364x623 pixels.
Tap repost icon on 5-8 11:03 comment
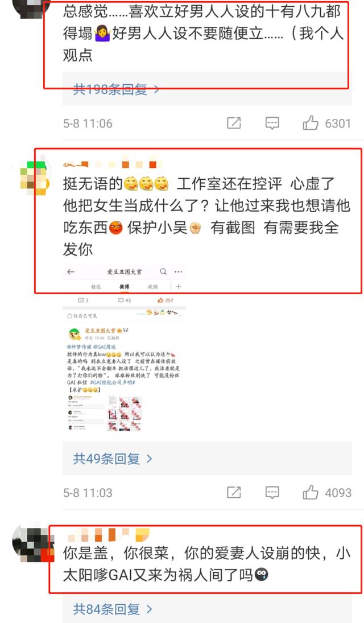tap(234, 493)
